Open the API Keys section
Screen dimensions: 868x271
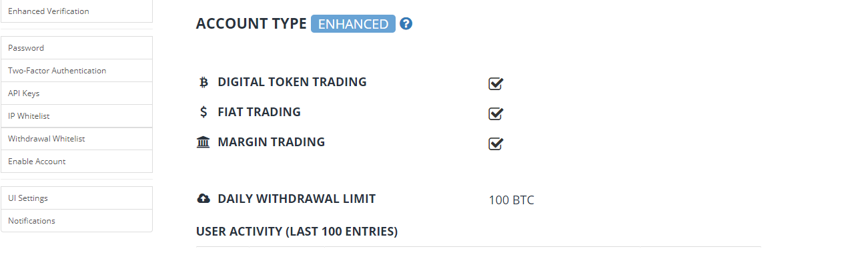(x=24, y=93)
